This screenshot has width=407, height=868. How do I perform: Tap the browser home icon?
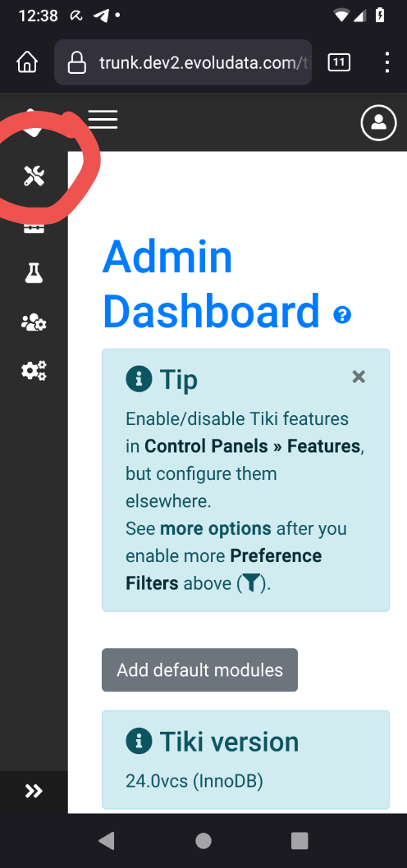[x=27, y=62]
